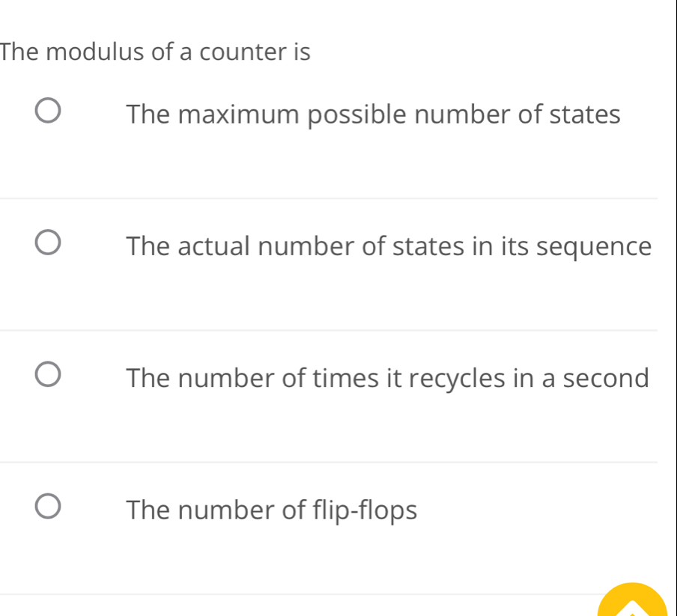Choose 'The actual number of states in its sequence'
The image size is (677, 616).
tap(47, 242)
